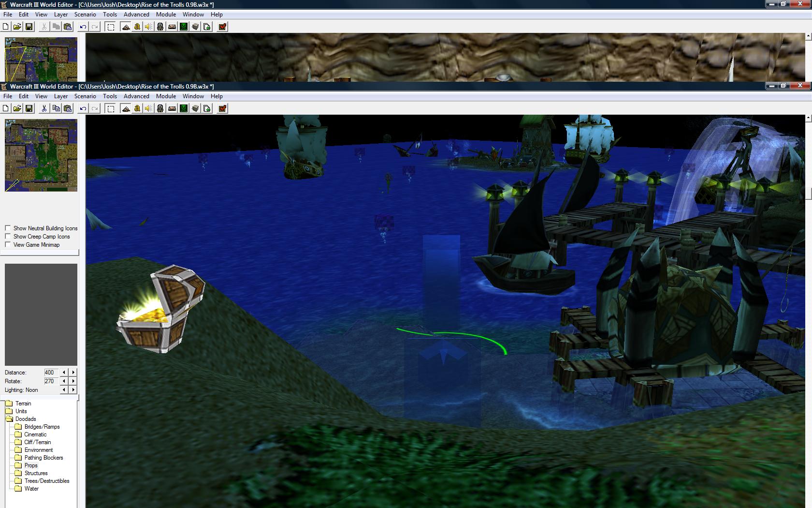
Task: Click the Rotate input field showing 270
Action: tap(51, 381)
